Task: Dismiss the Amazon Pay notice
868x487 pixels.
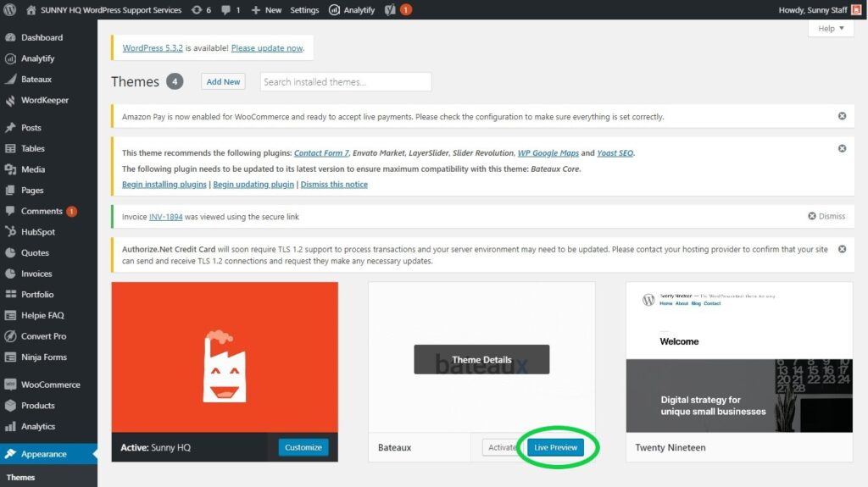Action: [842, 116]
